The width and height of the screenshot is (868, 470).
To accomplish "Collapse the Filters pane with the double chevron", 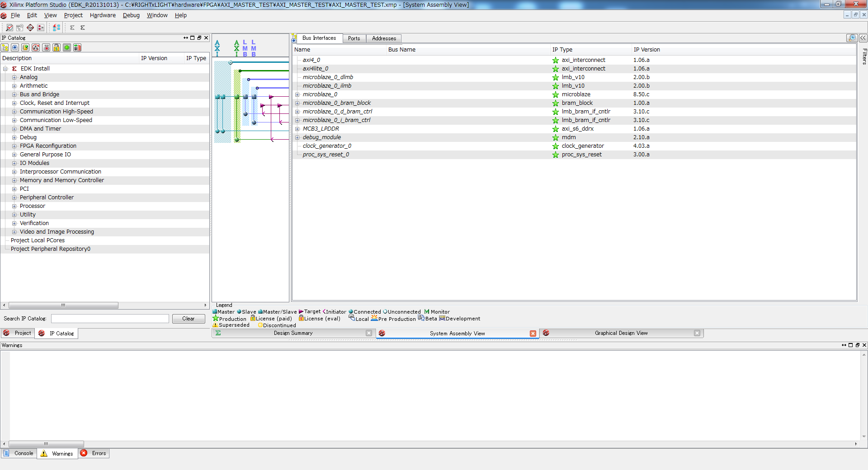I will 863,38.
